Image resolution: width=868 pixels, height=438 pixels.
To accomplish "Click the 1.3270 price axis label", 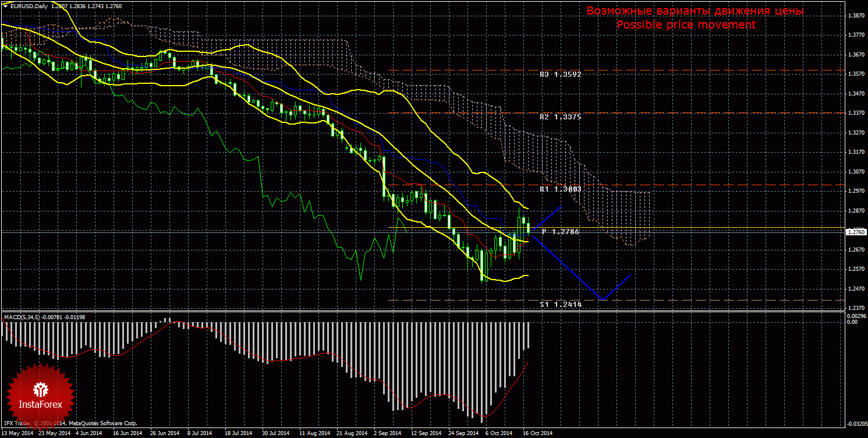I will click(x=856, y=133).
